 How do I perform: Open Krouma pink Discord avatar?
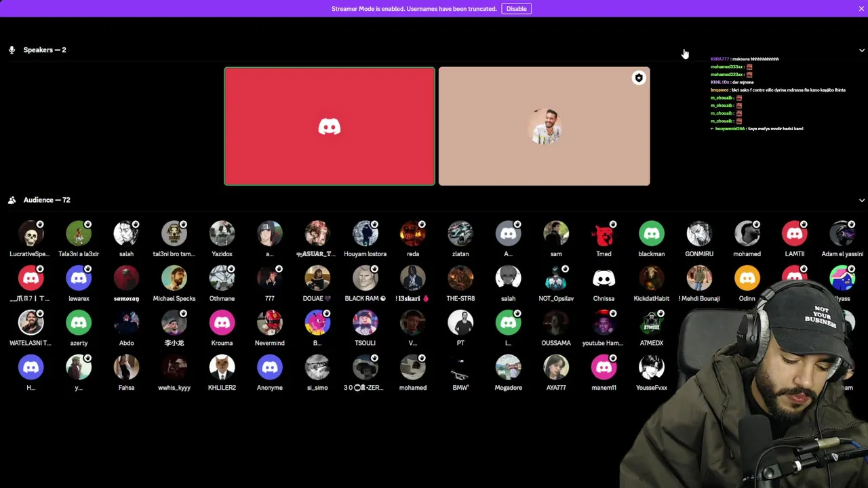pos(222,323)
